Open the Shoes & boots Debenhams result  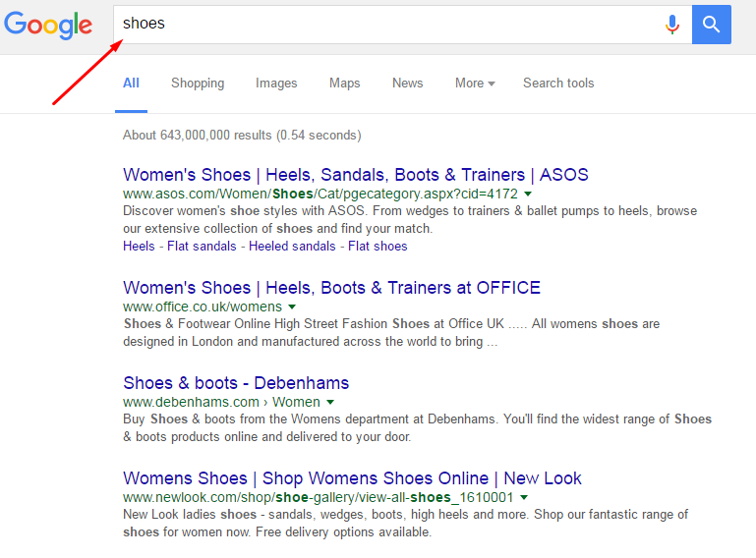(x=236, y=383)
